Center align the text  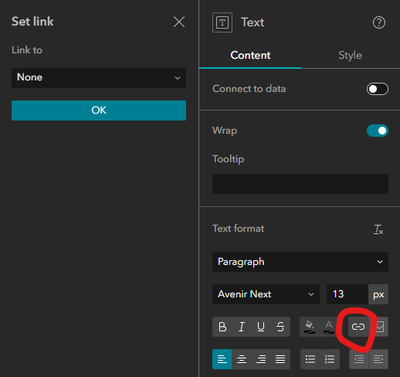click(x=242, y=359)
